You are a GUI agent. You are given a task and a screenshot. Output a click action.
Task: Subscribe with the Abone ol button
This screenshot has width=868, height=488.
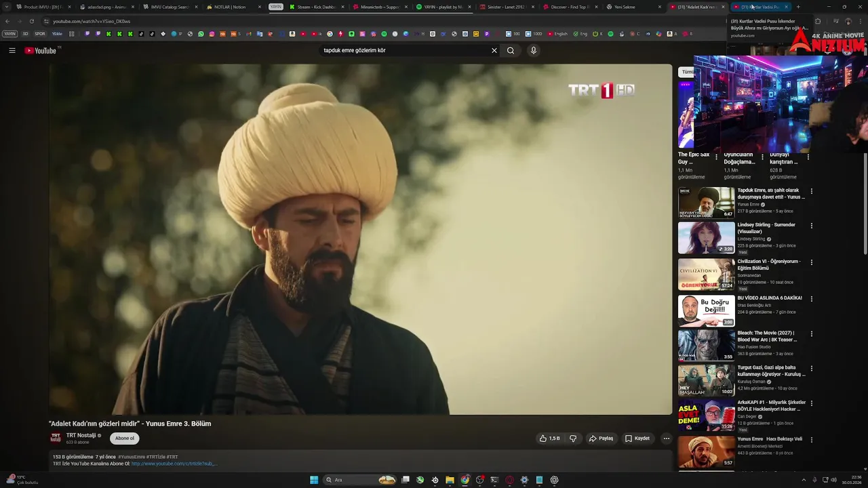click(x=125, y=439)
